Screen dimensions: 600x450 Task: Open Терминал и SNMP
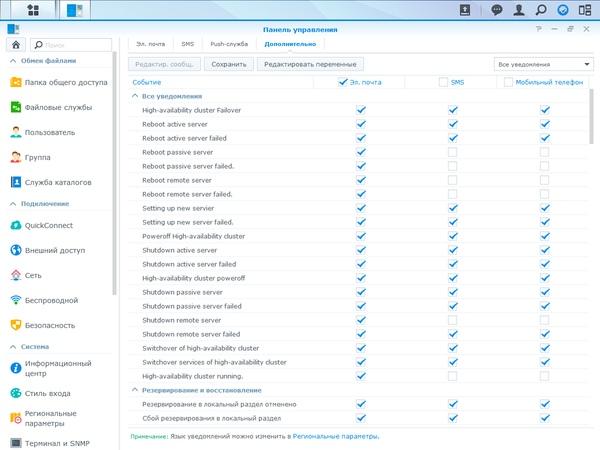click(50, 443)
